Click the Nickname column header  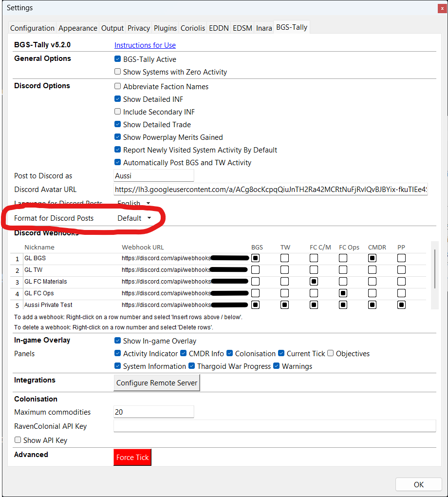pyautogui.click(x=39, y=247)
